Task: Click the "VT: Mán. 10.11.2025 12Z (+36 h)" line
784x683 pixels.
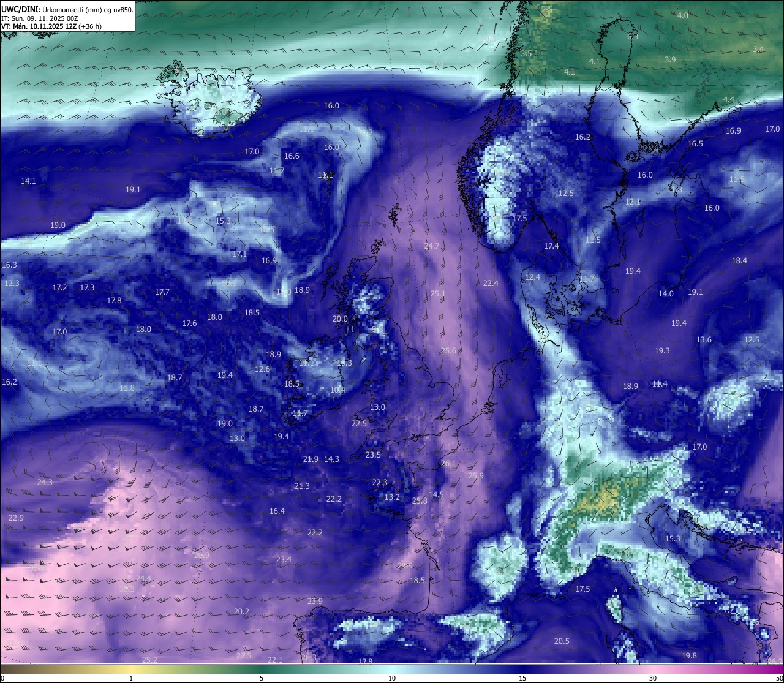Action: click(x=51, y=26)
